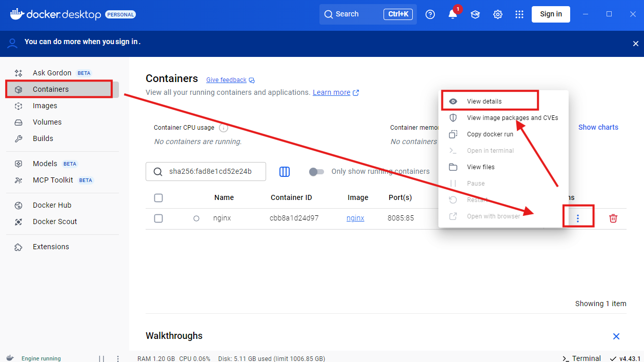Open the Learning center graduation cap icon
The image size is (644, 362).
[475, 14]
